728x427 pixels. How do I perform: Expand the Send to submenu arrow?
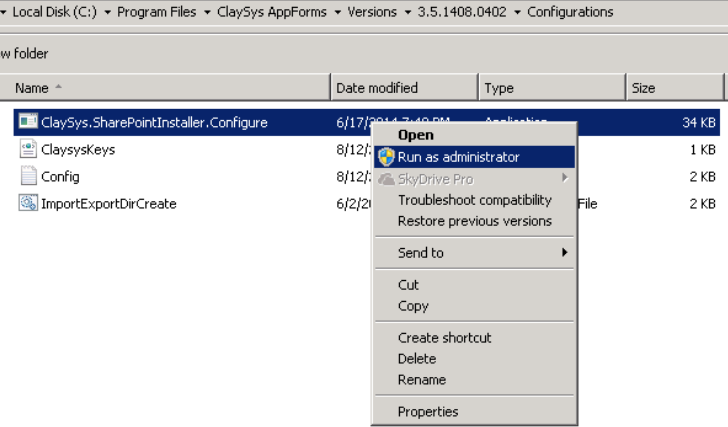coord(565,252)
